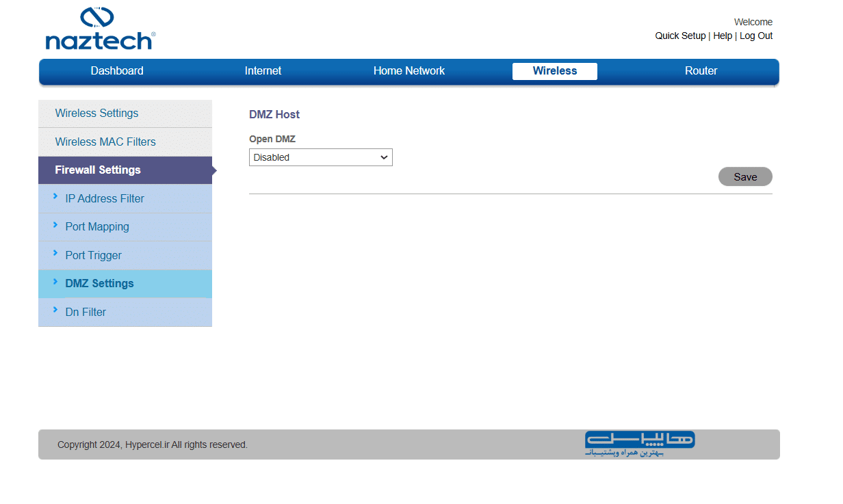Click the Hypercel footer logo
This screenshot has width=843, height=504.
click(x=639, y=443)
